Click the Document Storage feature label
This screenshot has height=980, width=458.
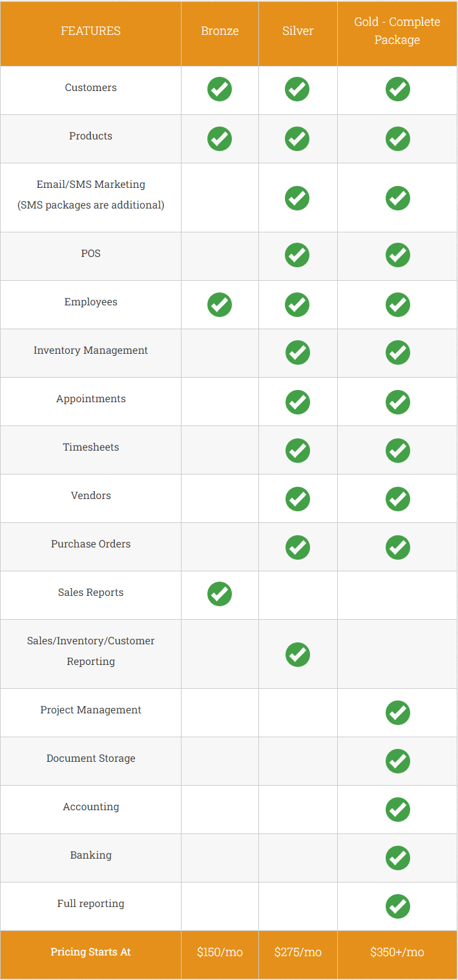[x=91, y=759]
